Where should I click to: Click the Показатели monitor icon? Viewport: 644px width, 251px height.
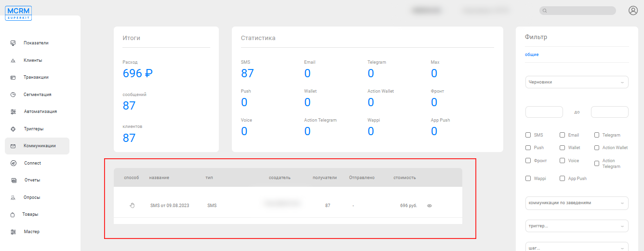point(13,43)
